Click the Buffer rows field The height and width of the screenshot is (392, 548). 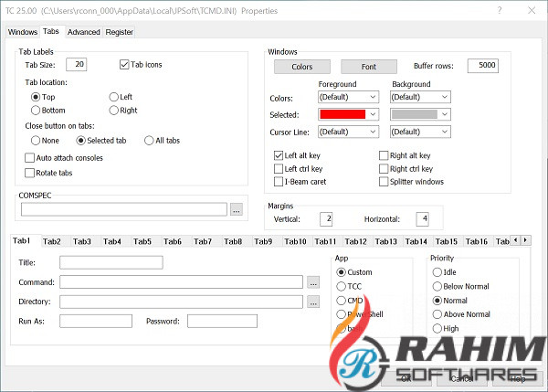click(483, 66)
